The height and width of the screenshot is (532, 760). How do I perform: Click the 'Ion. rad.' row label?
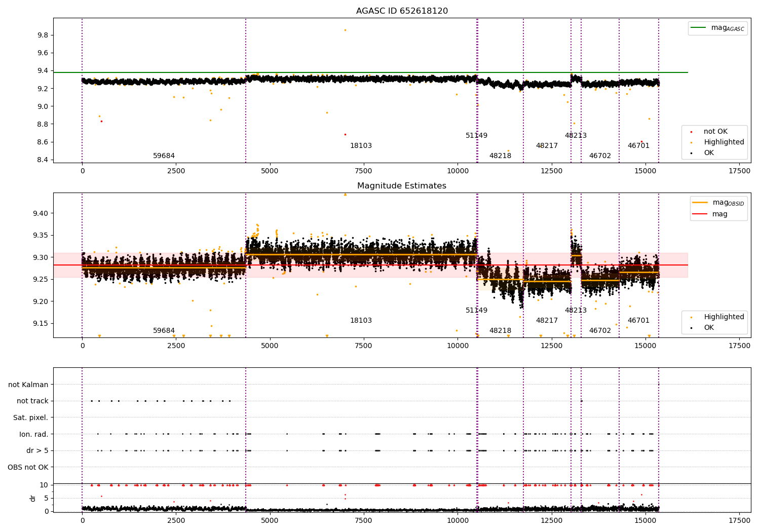point(34,434)
